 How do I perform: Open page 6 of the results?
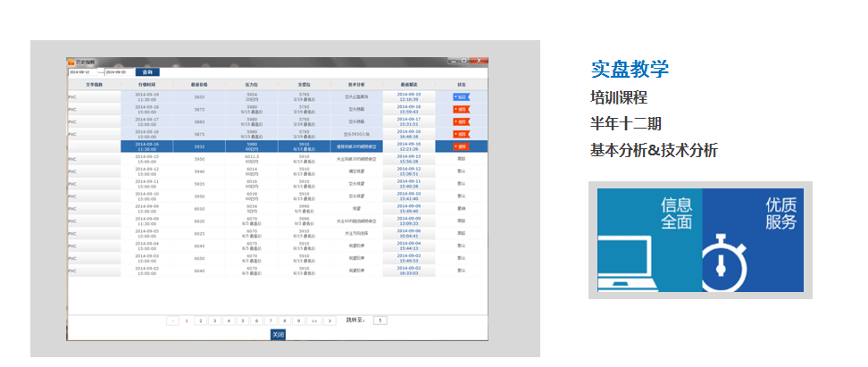coord(255,321)
